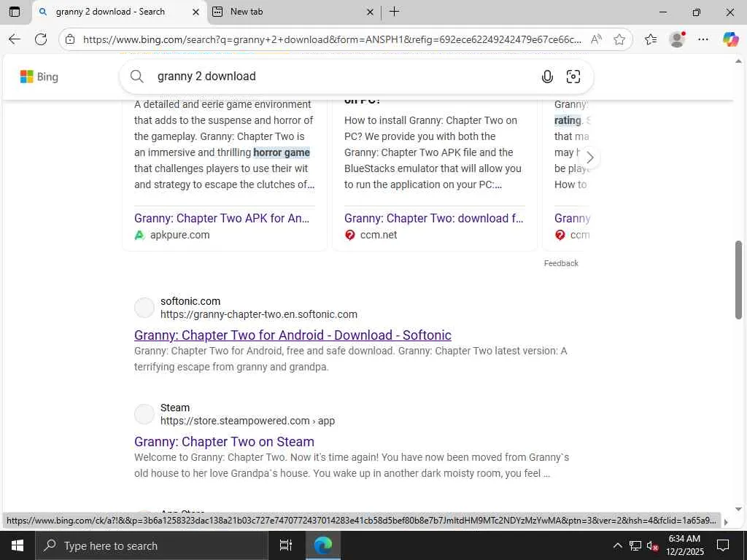This screenshot has width=747, height=560.
Task: Click the browser address bar URL
Action: click(332, 39)
